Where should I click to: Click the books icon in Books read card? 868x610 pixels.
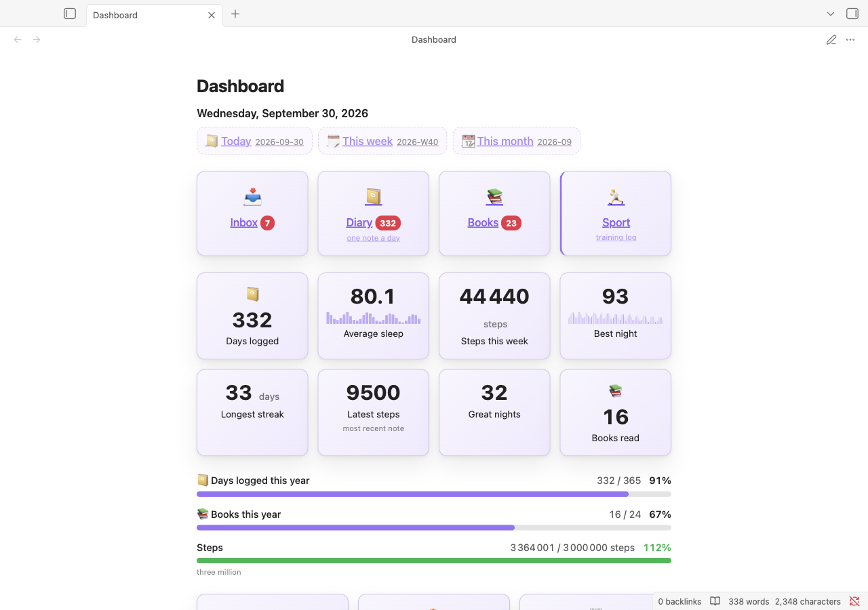pyautogui.click(x=616, y=391)
